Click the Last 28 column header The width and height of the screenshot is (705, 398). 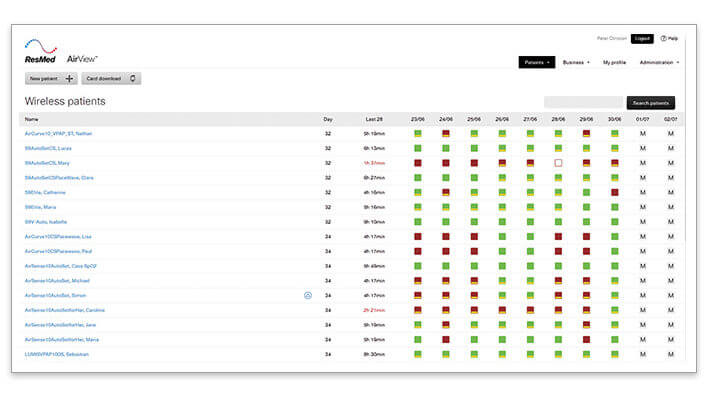(374, 119)
